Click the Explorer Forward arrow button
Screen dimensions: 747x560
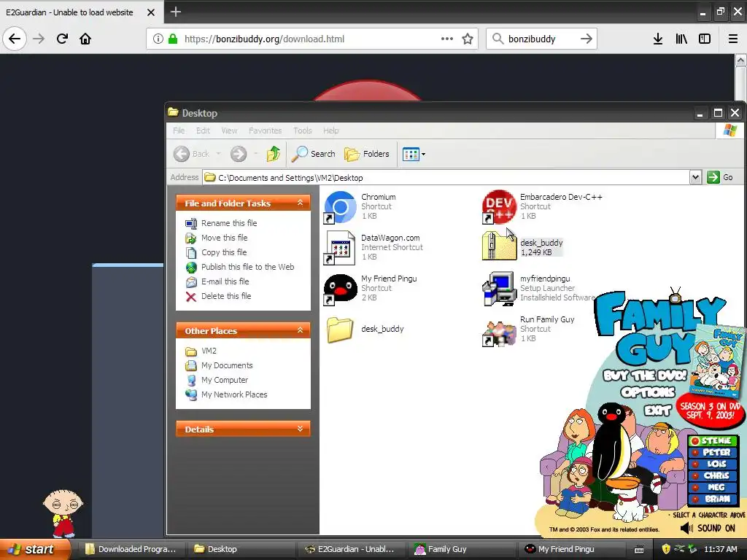pos(239,154)
